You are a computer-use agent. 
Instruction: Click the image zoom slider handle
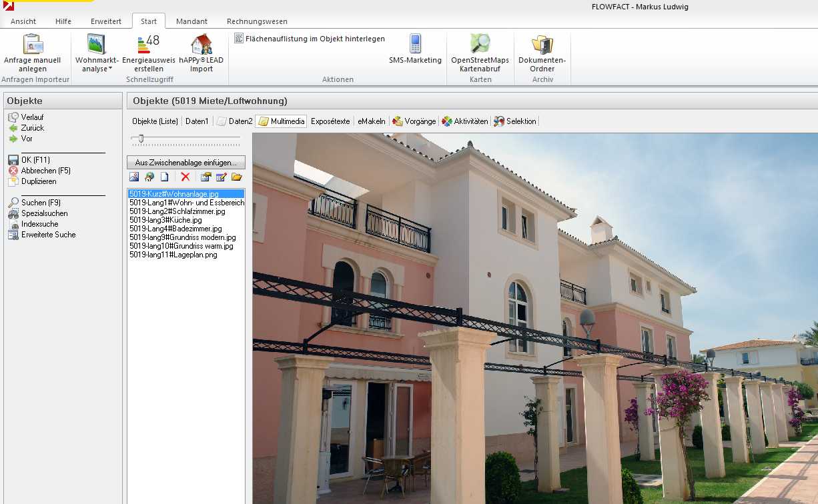141,139
